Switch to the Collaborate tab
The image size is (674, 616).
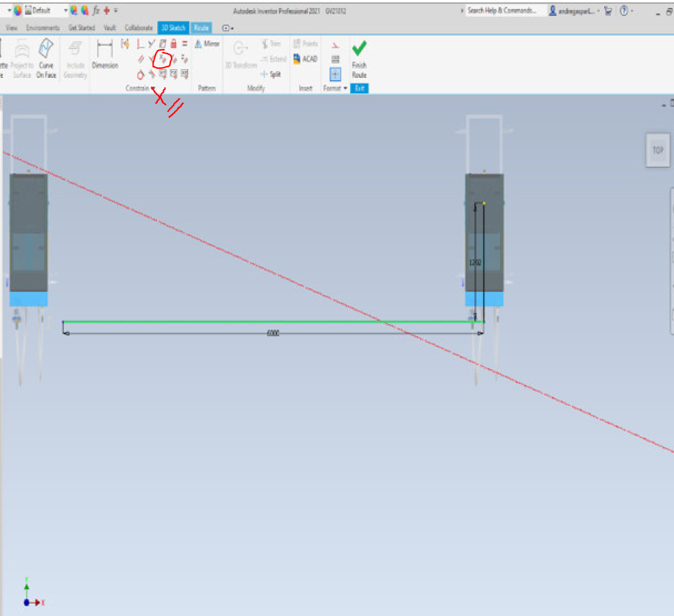[139, 28]
